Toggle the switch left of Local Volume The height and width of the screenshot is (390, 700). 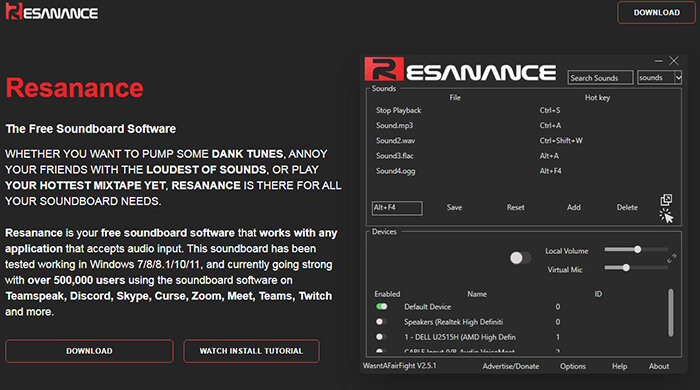point(520,258)
